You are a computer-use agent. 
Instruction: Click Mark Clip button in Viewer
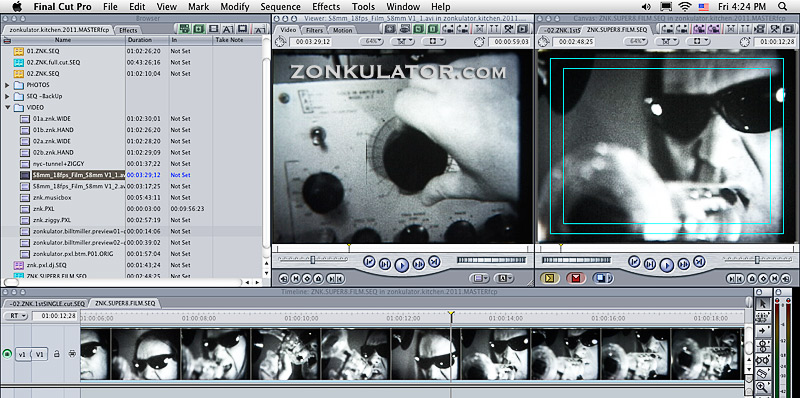[x=295, y=279]
